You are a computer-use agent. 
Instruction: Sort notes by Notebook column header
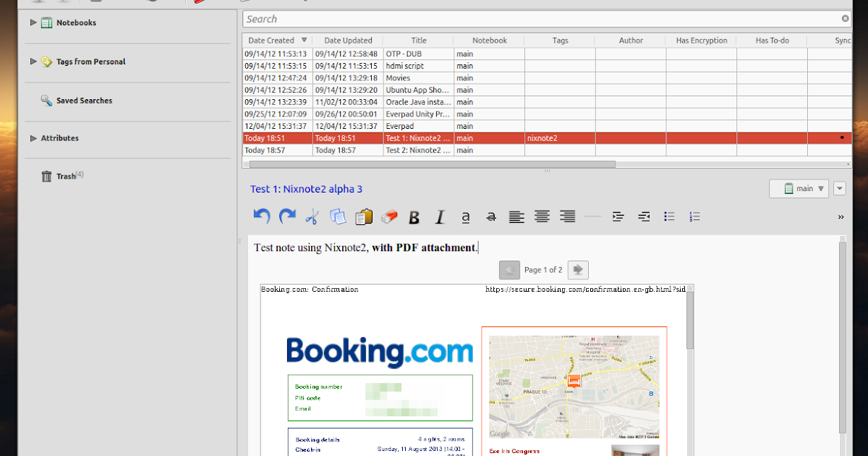pos(490,41)
